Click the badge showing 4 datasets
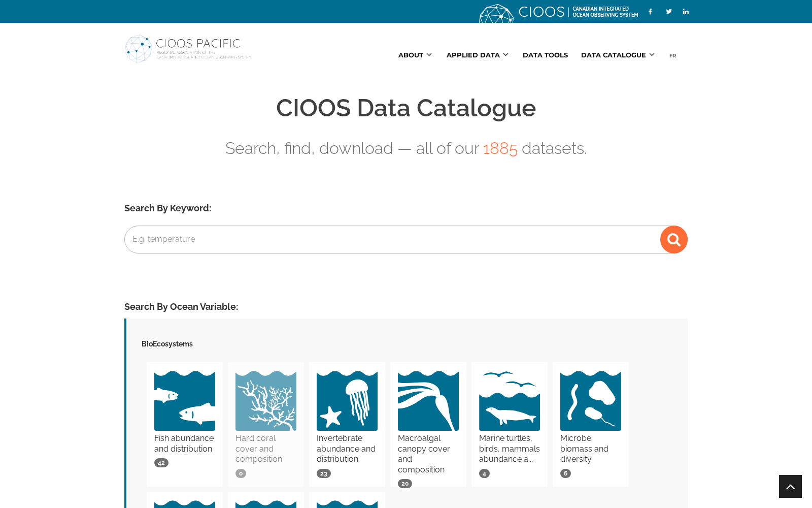Viewport: 812px width, 508px height. (x=484, y=473)
